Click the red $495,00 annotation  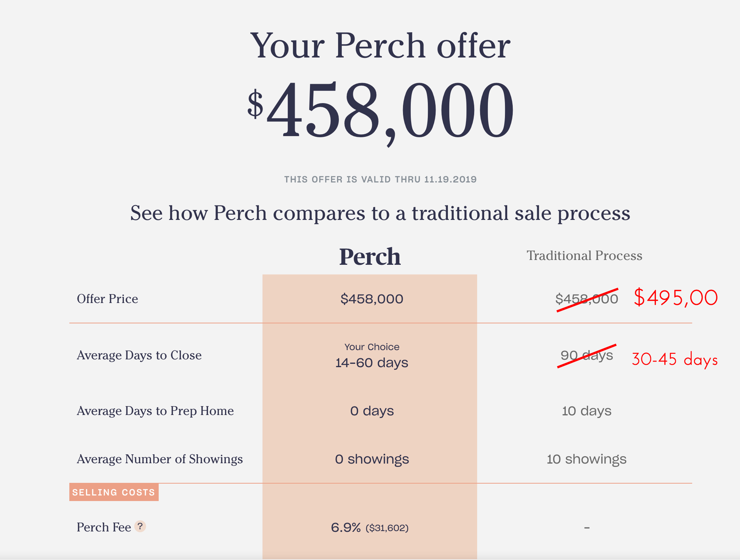click(675, 298)
